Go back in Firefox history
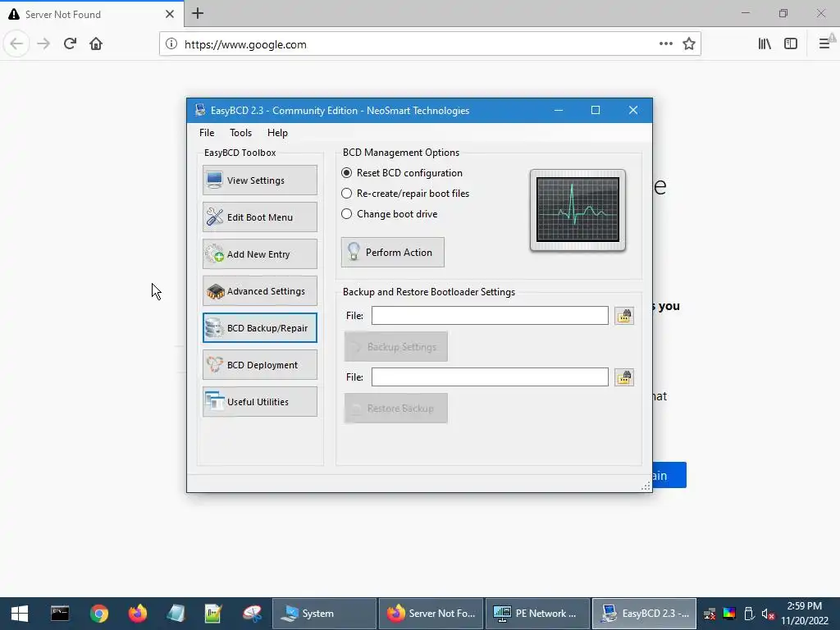This screenshot has height=630, width=840. 16,44
